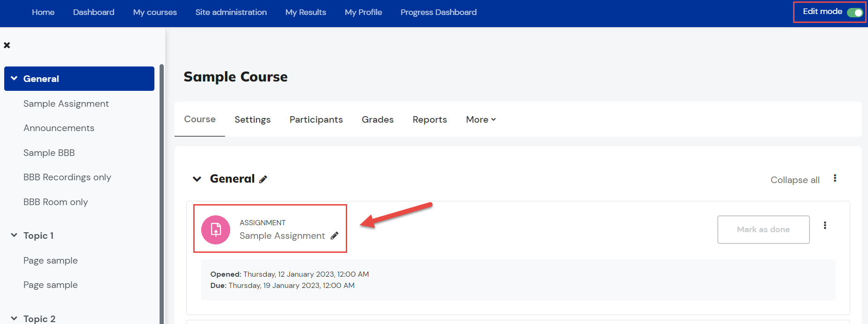Select Topic 1 heading in sidebar
The width and height of the screenshot is (868, 324).
coord(38,236)
